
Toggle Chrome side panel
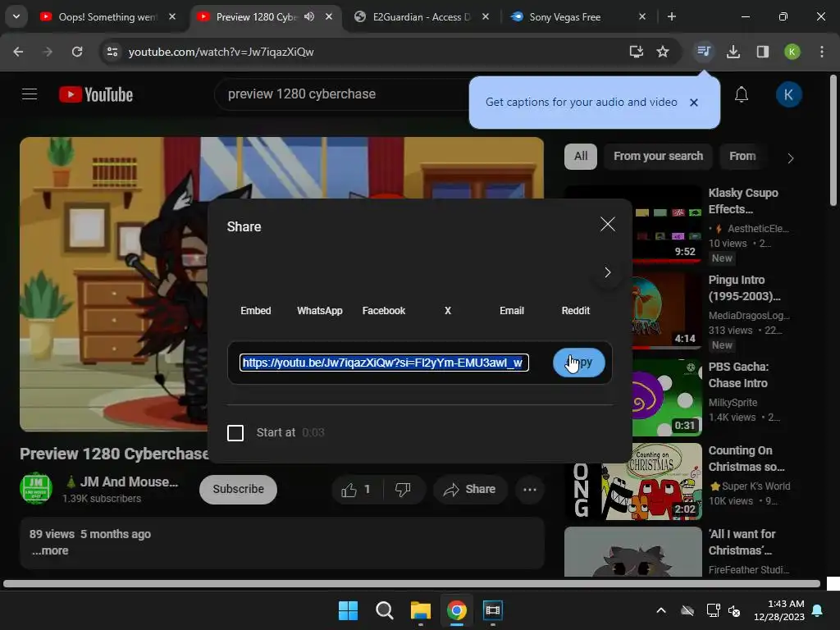tap(762, 52)
